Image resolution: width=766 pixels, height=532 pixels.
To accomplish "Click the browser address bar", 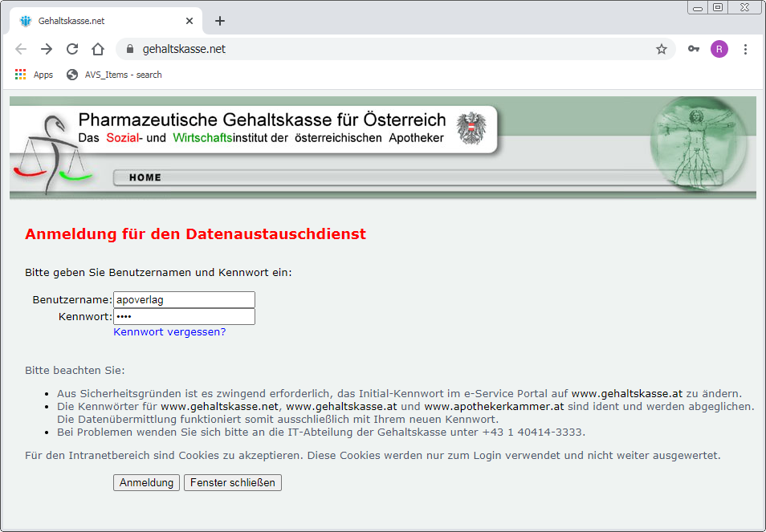I will tap(321, 48).
